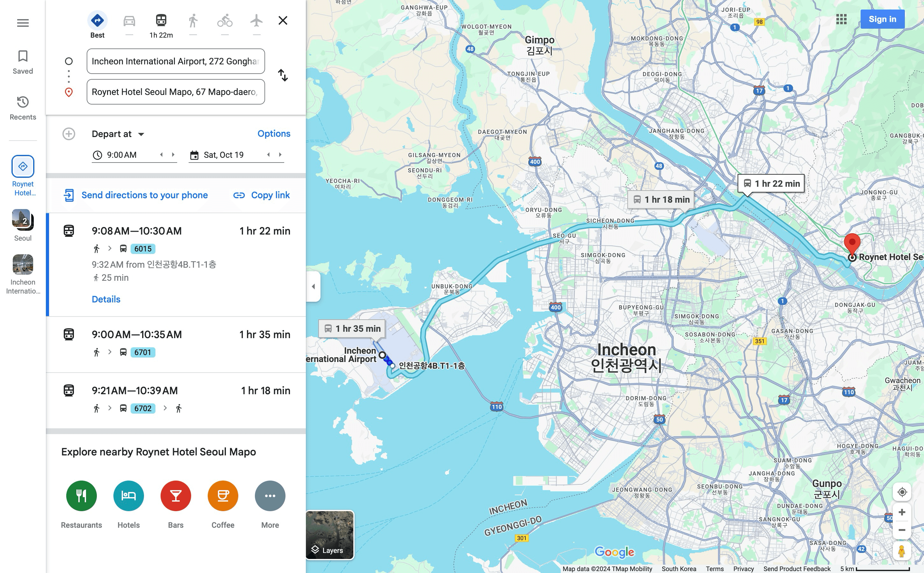Step back the departure time

click(x=162, y=154)
